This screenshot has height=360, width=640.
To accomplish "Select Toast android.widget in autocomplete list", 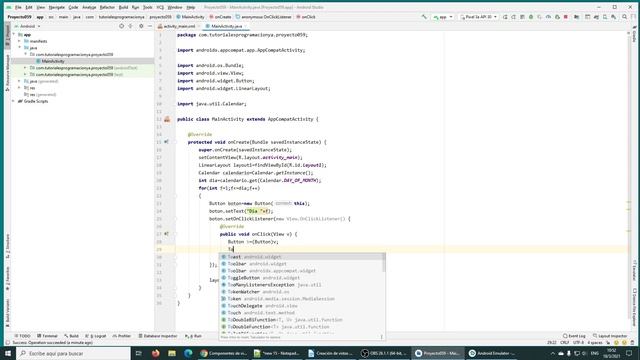I will coord(301,257).
